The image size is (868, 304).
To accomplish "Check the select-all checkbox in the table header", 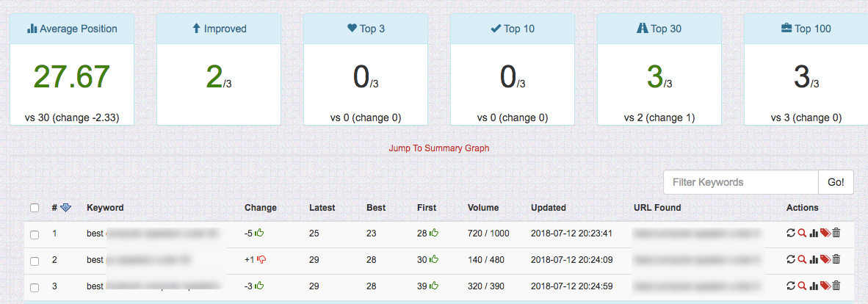I will pos(35,208).
